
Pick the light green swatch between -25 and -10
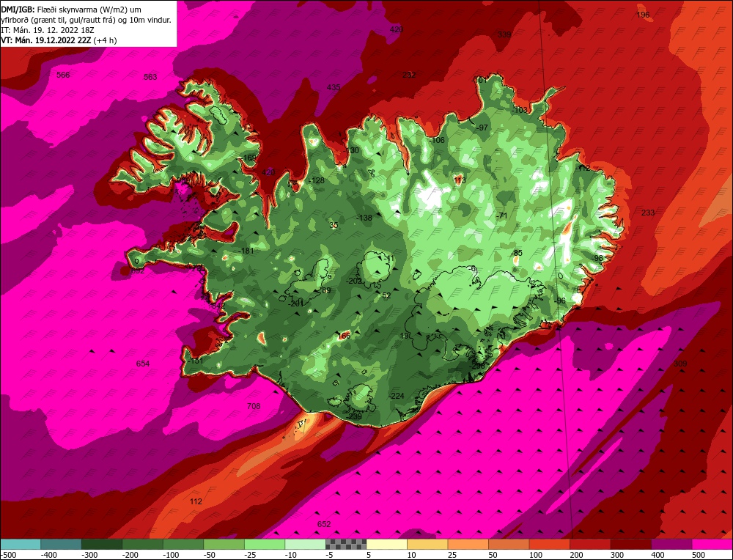[x=265, y=544]
